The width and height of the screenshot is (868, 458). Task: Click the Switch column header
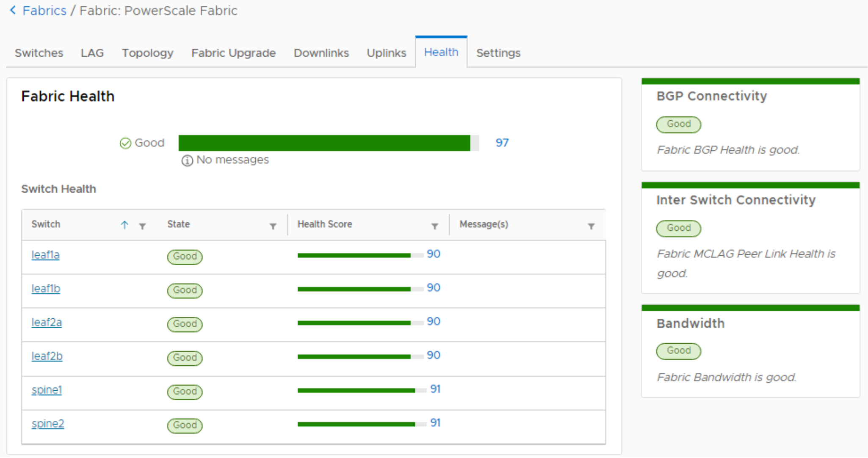click(46, 224)
